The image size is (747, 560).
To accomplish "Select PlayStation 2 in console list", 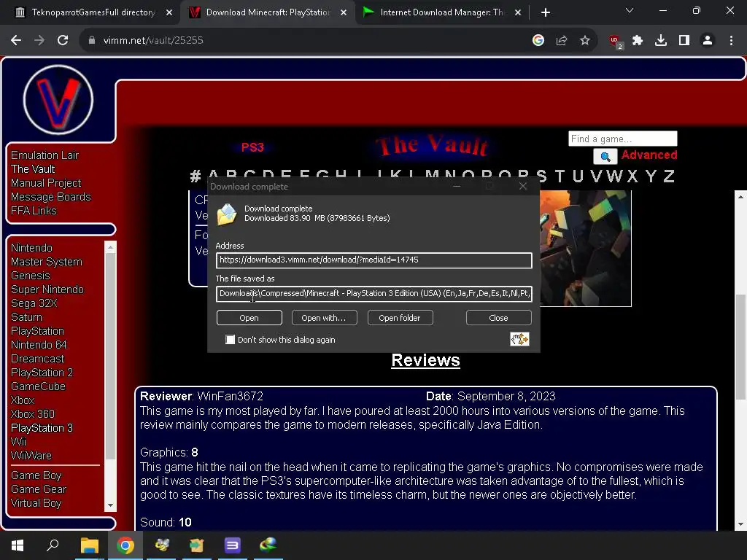I will tap(42, 373).
